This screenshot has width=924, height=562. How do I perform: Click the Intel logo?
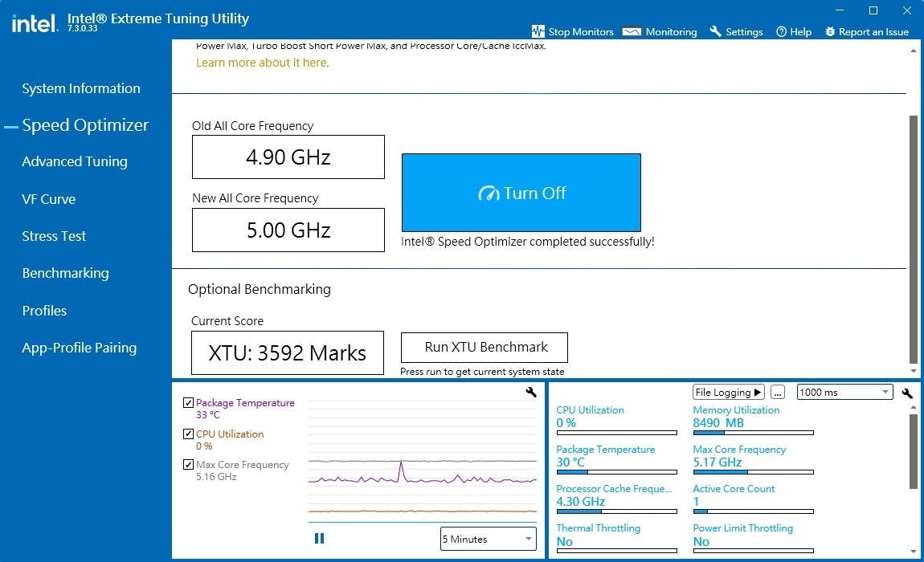35,23
